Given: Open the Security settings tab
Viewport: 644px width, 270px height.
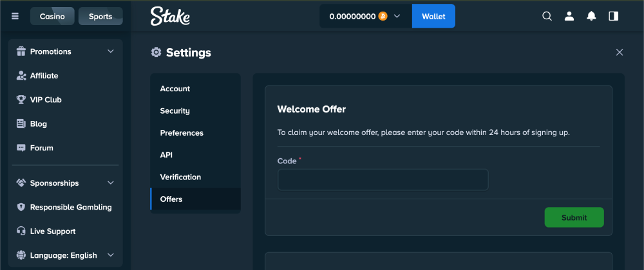Looking at the screenshot, I should (x=196, y=111).
